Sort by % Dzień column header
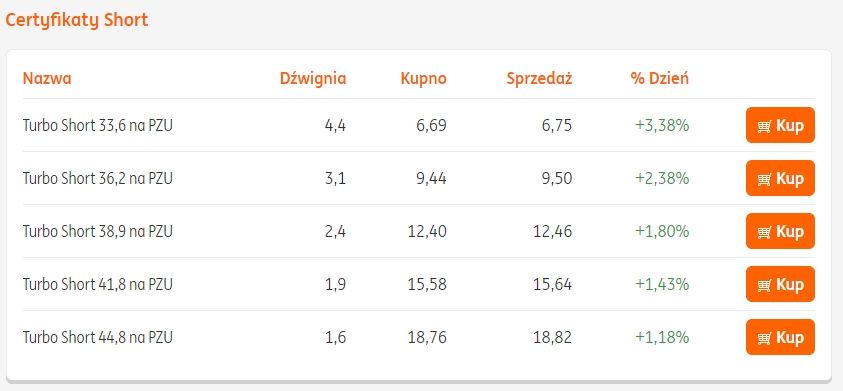 [660, 79]
